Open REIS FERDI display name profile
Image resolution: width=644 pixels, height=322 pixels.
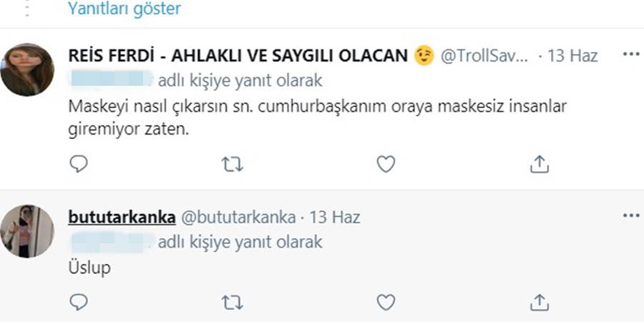tap(238, 56)
